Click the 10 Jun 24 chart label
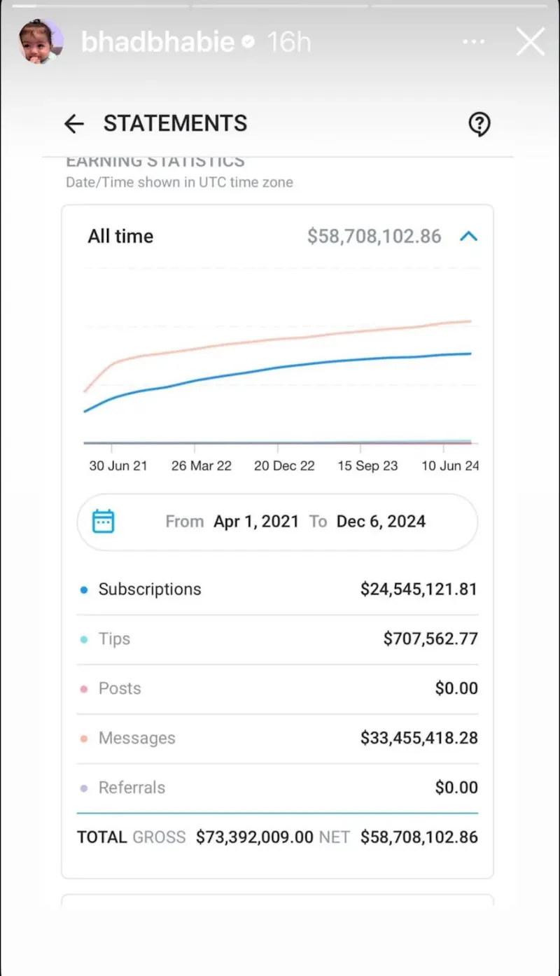This screenshot has width=560, height=976. click(x=450, y=466)
